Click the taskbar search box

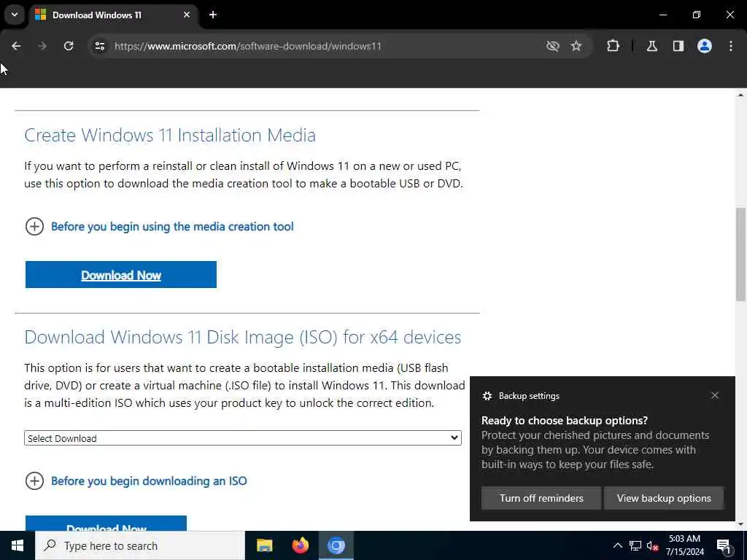coord(140,545)
